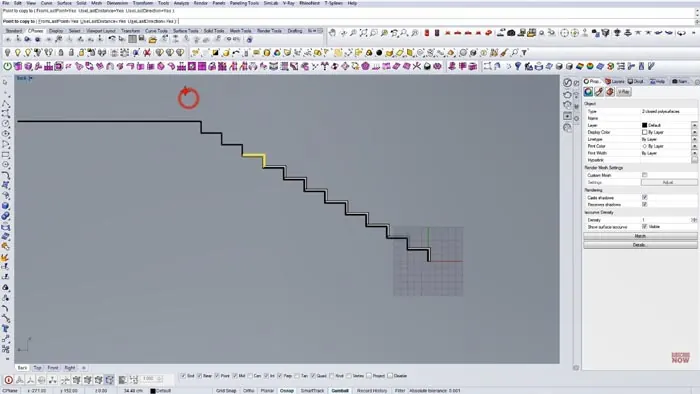Toggle Record History in status bar
This screenshot has height=394, width=700.
(x=372, y=390)
